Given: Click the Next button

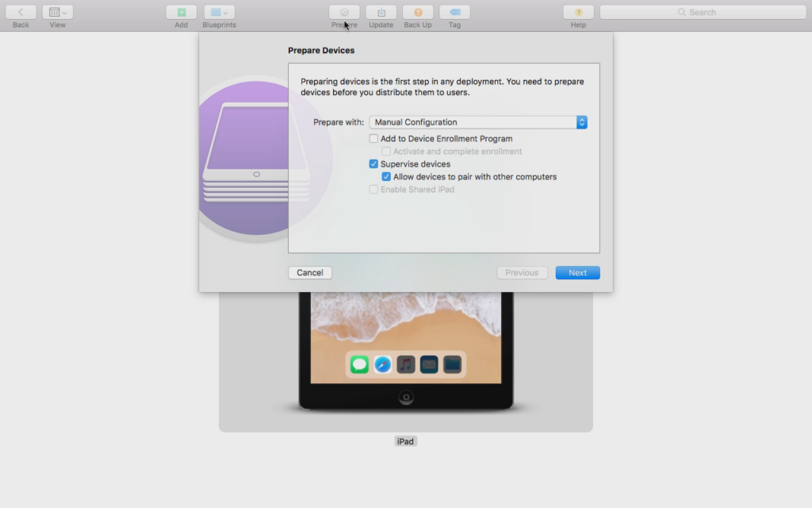Looking at the screenshot, I should (x=577, y=273).
